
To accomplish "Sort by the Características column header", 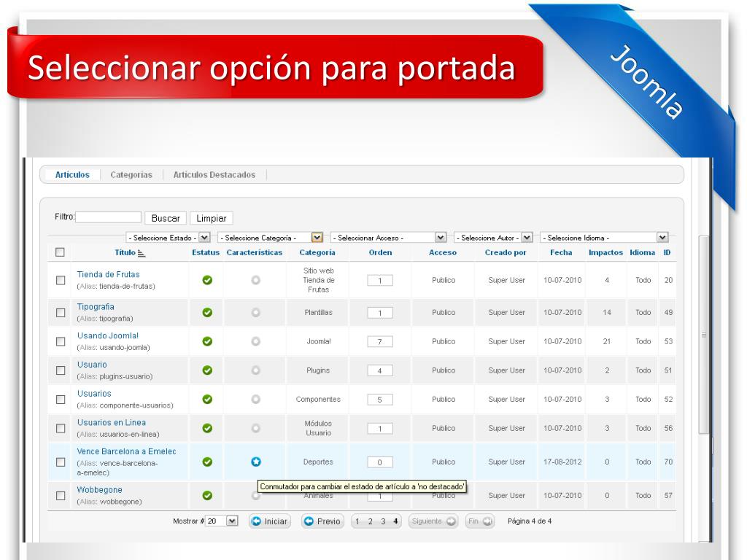I will [x=255, y=252].
